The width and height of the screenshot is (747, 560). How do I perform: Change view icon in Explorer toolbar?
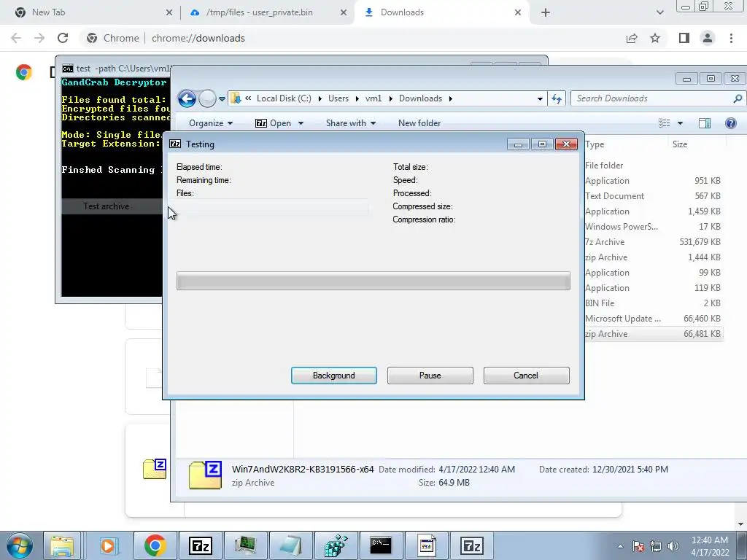664,123
